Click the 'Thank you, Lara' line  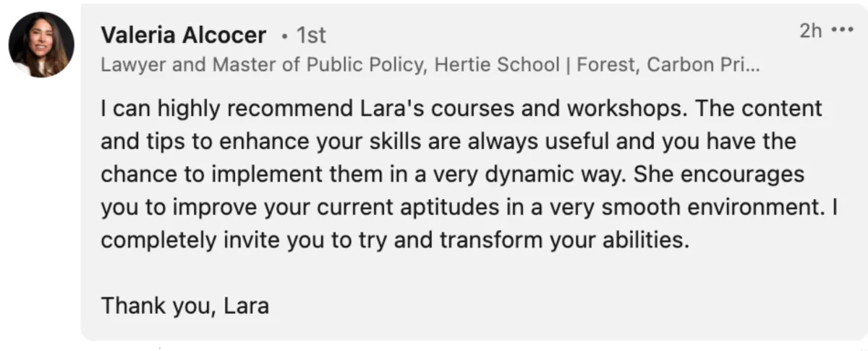(x=185, y=305)
